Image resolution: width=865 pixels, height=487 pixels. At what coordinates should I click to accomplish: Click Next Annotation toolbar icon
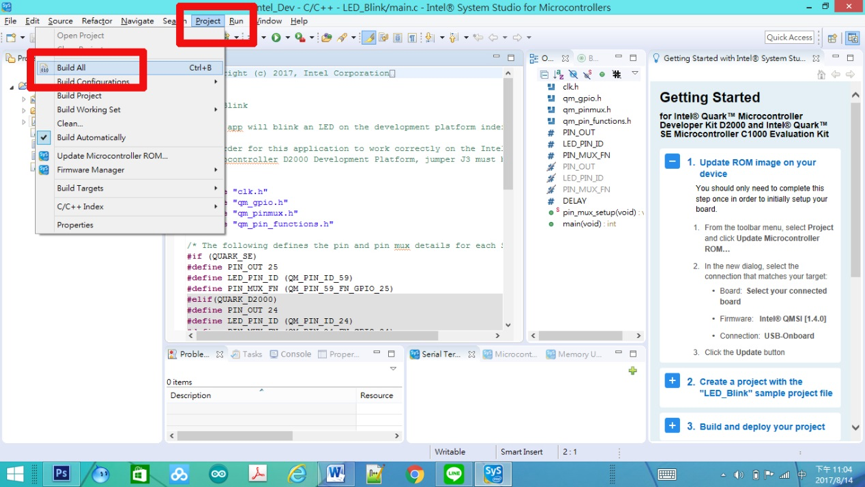pos(429,38)
